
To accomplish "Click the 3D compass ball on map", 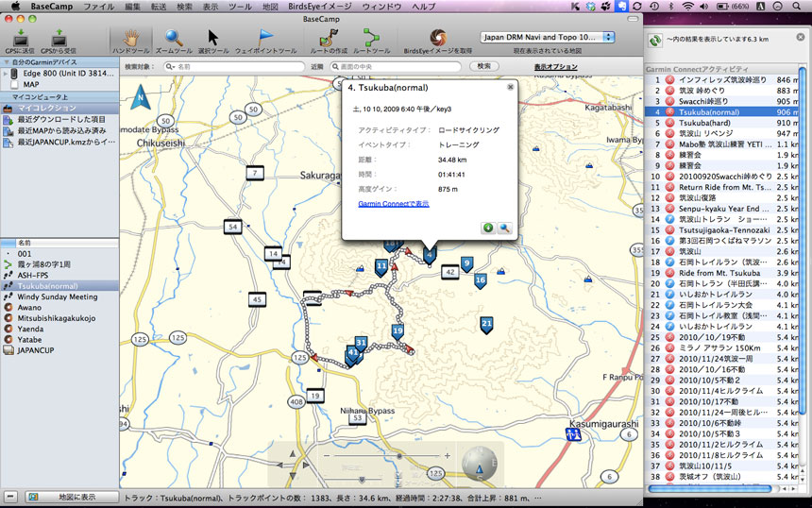I will (480, 464).
